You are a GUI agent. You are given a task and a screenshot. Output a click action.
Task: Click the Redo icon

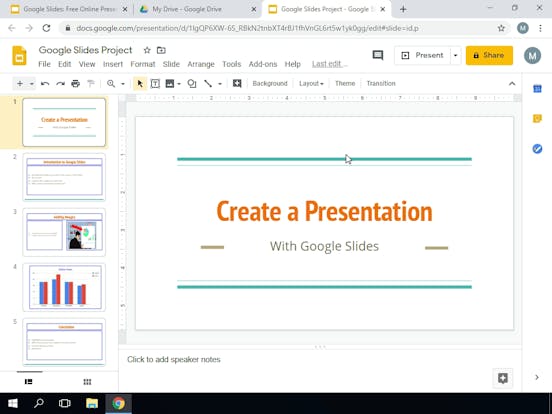point(60,83)
